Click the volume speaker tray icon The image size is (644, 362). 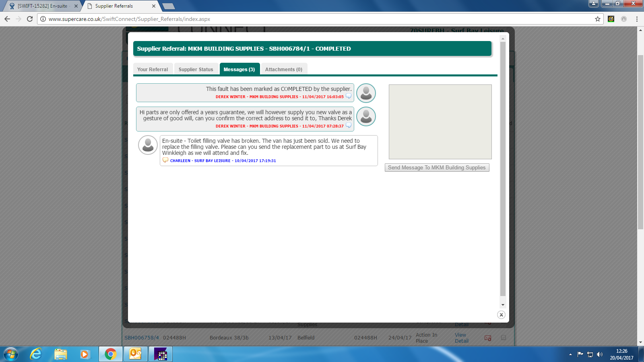click(600, 354)
